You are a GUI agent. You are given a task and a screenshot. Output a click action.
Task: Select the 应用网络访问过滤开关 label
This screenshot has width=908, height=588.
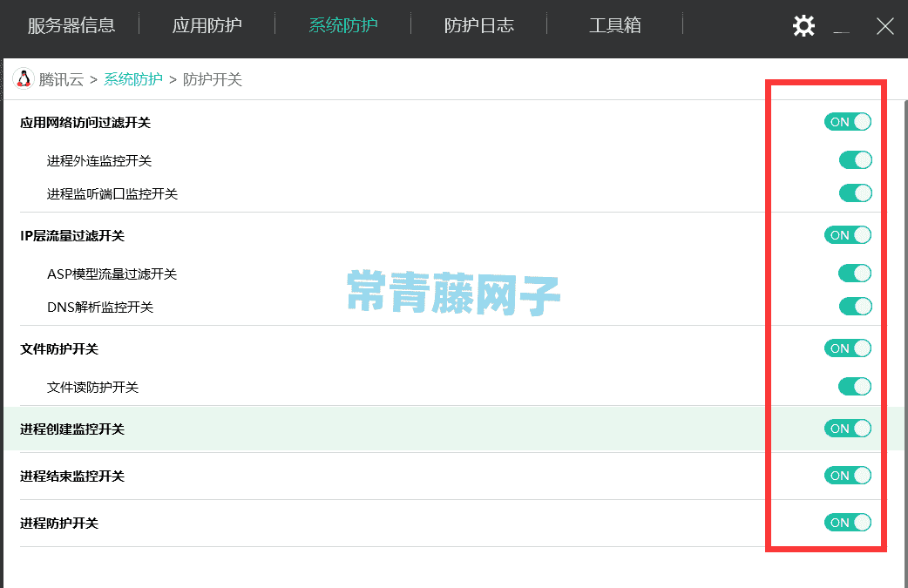click(x=85, y=123)
